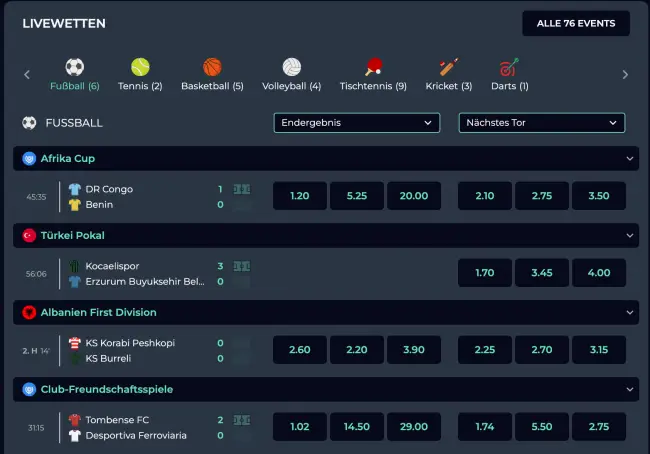This screenshot has width=650, height=454.
Task: Choose the Basketball sport icon
Action: pyautogui.click(x=212, y=67)
